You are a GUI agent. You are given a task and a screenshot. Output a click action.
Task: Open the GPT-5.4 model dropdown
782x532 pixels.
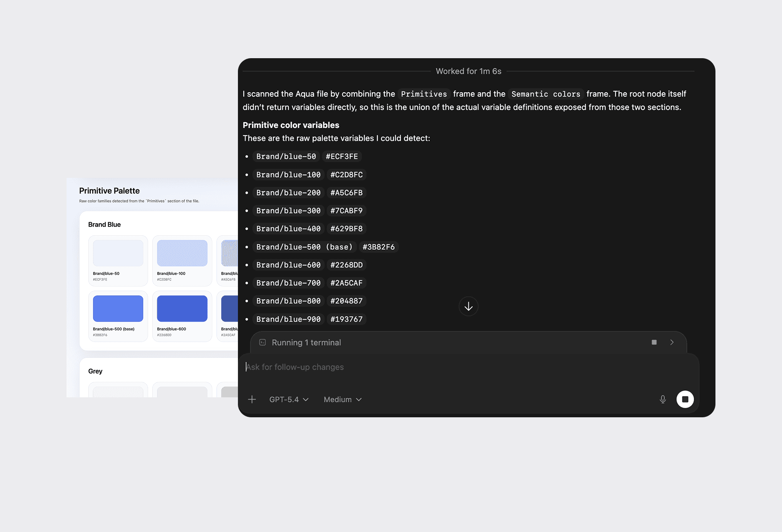pyautogui.click(x=289, y=399)
